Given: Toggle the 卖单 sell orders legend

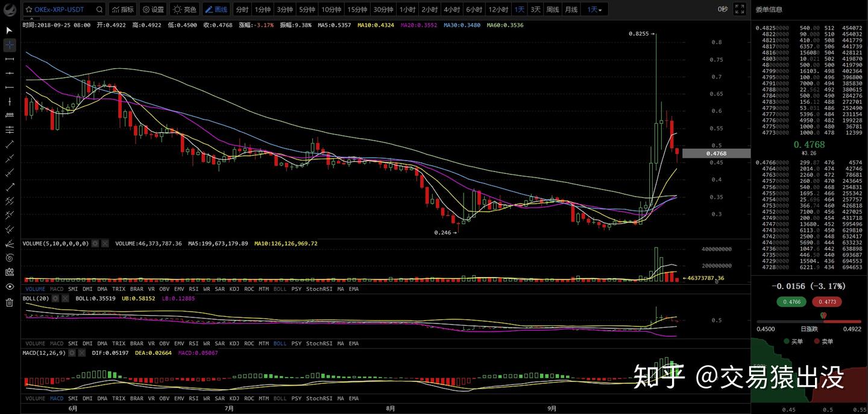Looking at the screenshot, I should [823, 342].
